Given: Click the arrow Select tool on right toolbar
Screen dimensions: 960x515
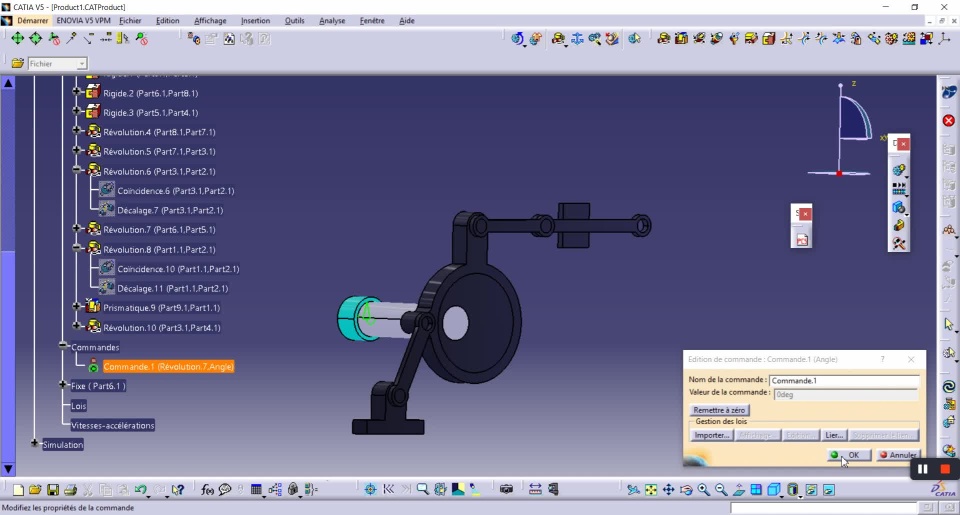Looking at the screenshot, I should click(x=948, y=324).
